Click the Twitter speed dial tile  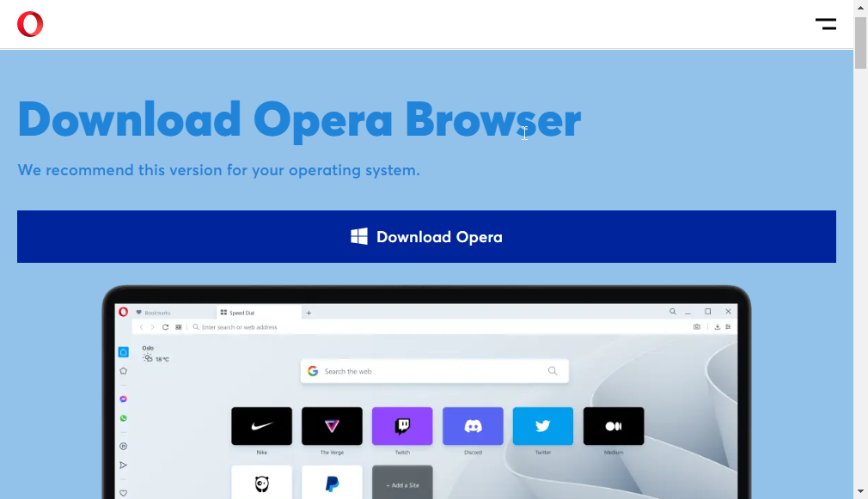pyautogui.click(x=543, y=426)
